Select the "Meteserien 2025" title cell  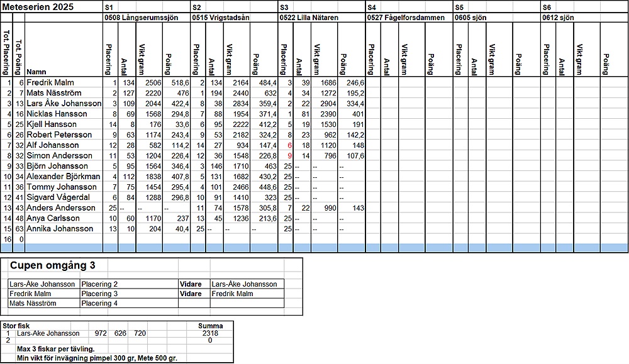[38, 7]
